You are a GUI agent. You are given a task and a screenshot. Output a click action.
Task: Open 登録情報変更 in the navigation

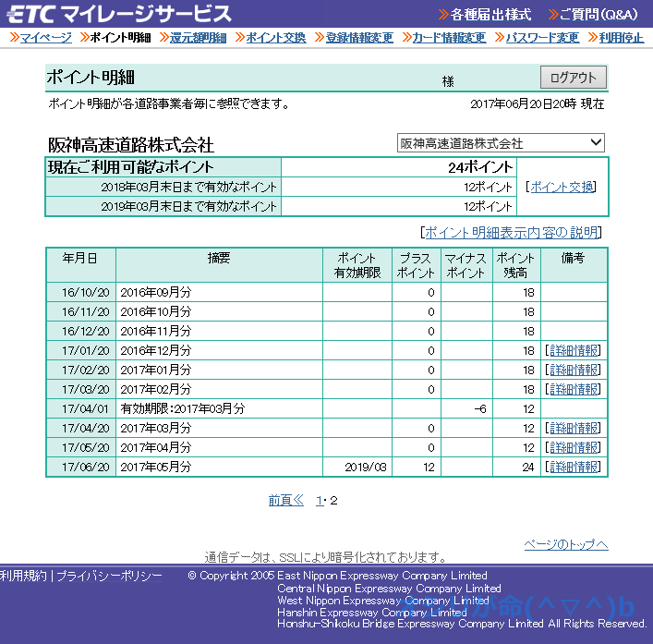pyautogui.click(x=359, y=38)
